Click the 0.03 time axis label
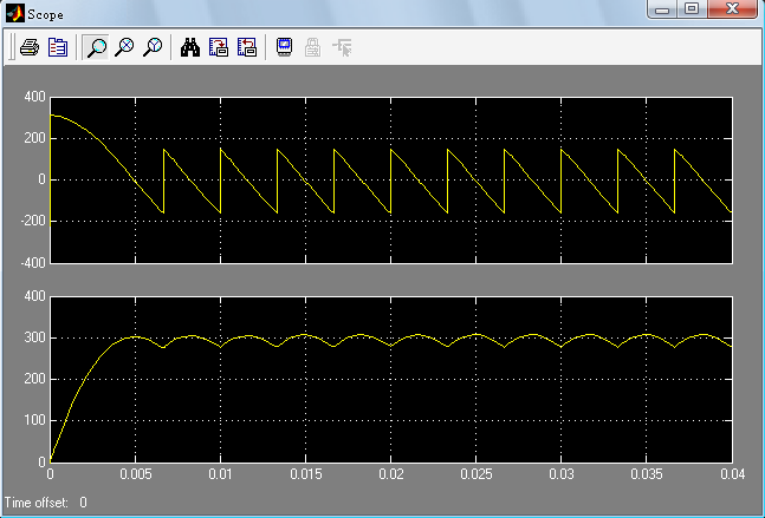The image size is (765, 518). point(561,474)
